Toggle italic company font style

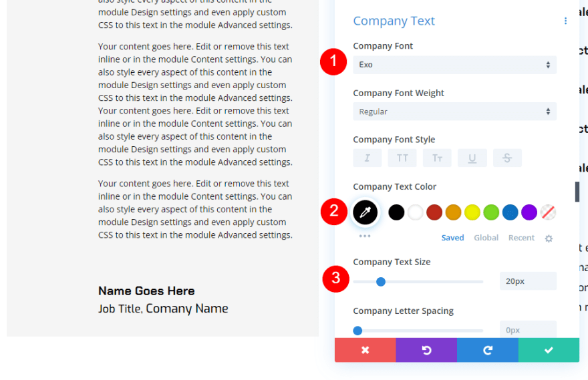point(367,158)
